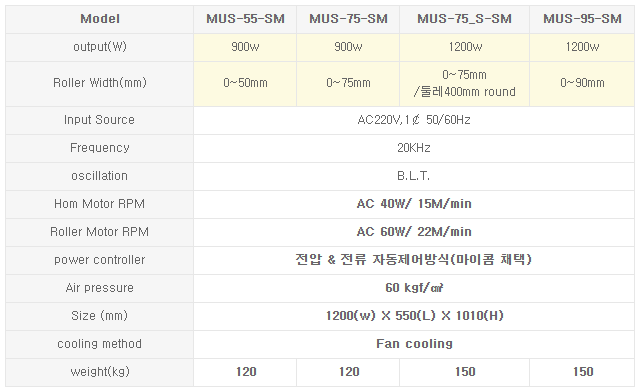Screen dimensions: 637x391
Task: Select the 20KHz frequency value
Action: tap(414, 148)
